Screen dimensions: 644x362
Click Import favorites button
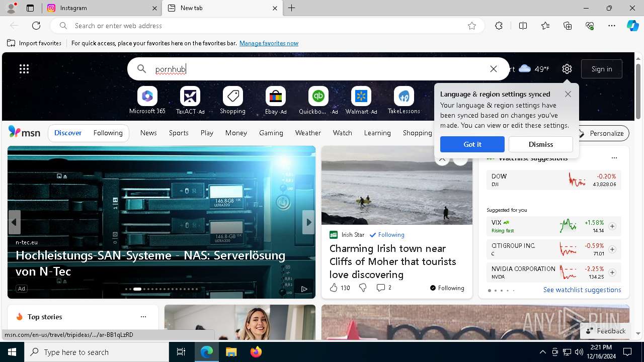[x=34, y=43]
